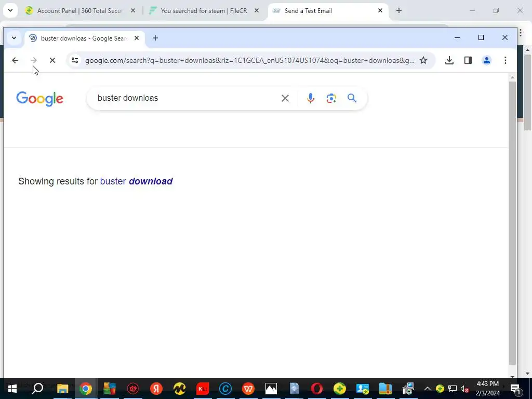Clear the Google search box text

(285, 98)
